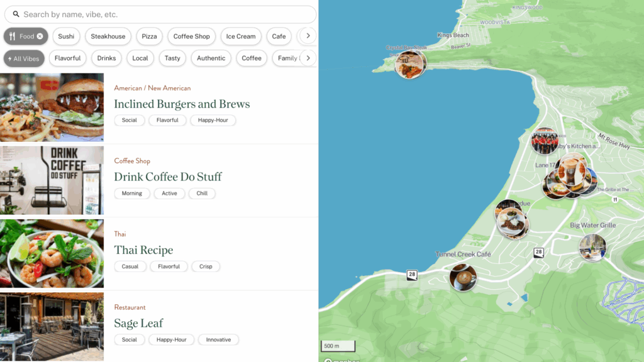The height and width of the screenshot is (362, 644).
Task: Remove the Food filter with its X icon
Action: point(40,36)
